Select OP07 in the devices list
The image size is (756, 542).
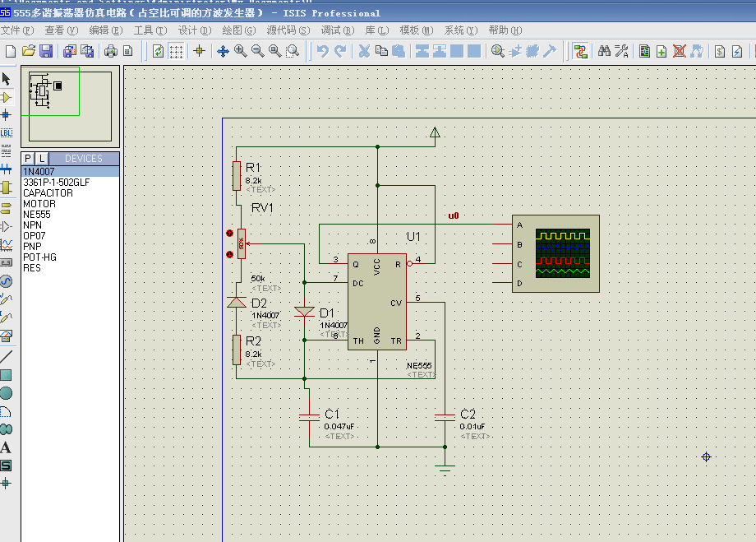pyautogui.click(x=71, y=235)
